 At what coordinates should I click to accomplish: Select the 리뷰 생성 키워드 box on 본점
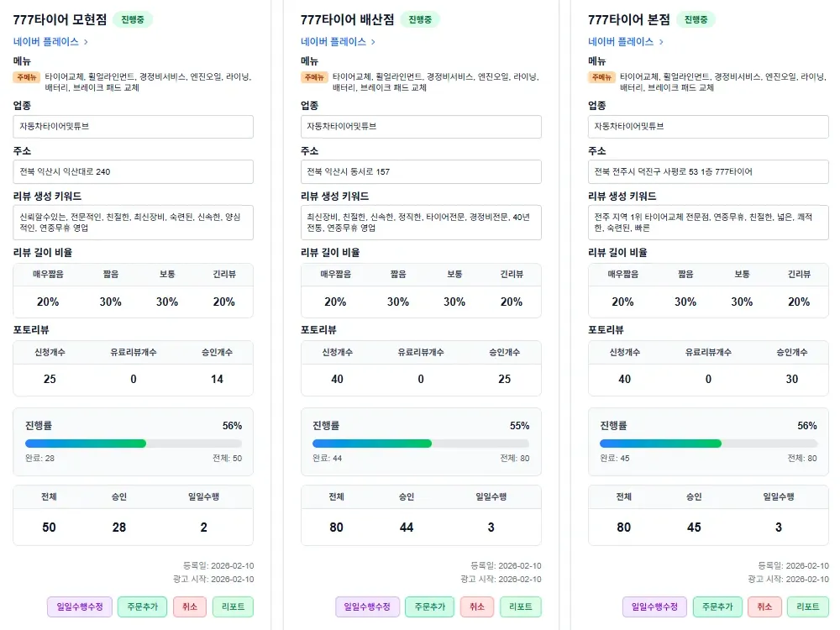708,222
